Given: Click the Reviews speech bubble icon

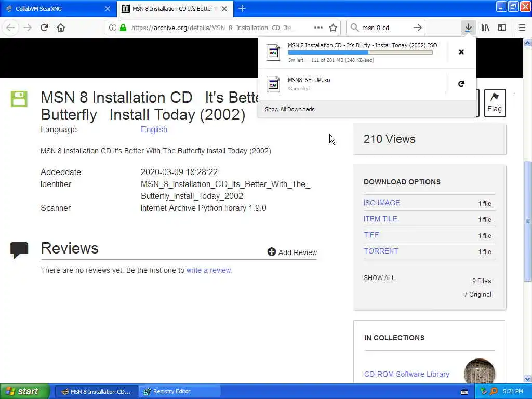Looking at the screenshot, I should [19, 250].
